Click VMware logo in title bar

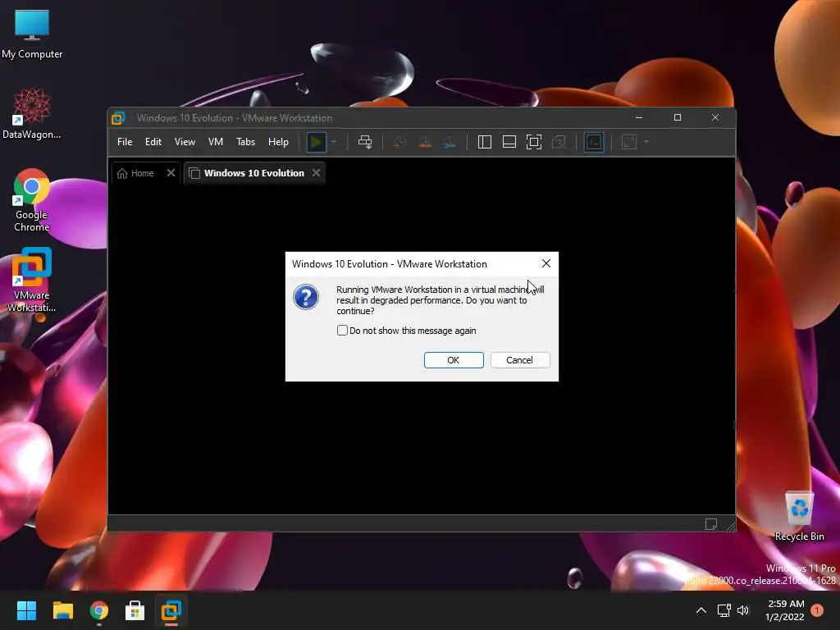coord(118,118)
